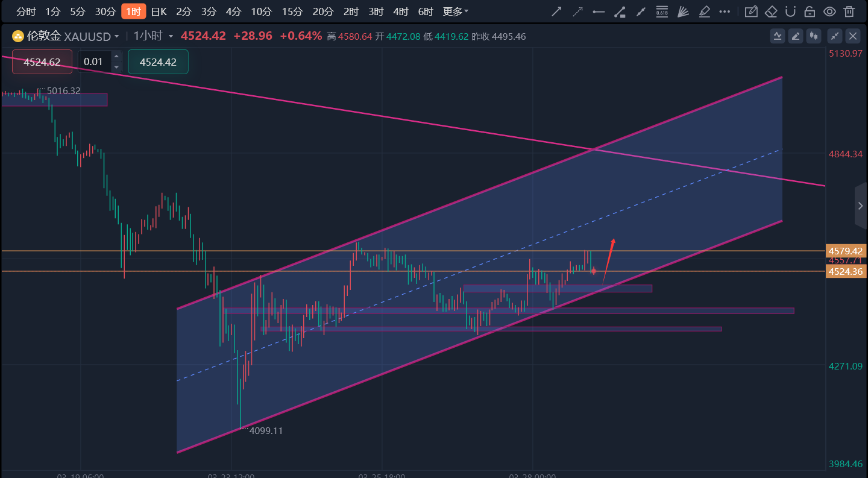This screenshot has width=868, height=478.
Task: Delete all drawings with trash icon
Action: click(x=849, y=11)
